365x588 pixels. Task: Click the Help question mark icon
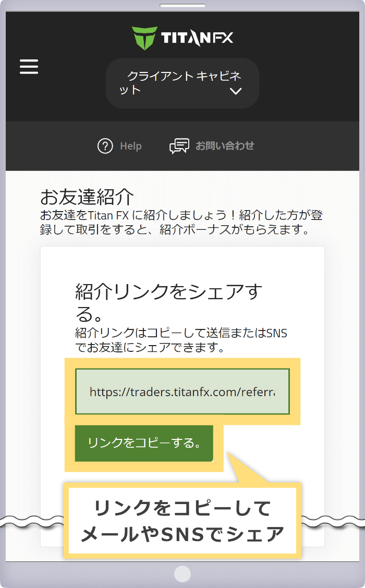(105, 146)
